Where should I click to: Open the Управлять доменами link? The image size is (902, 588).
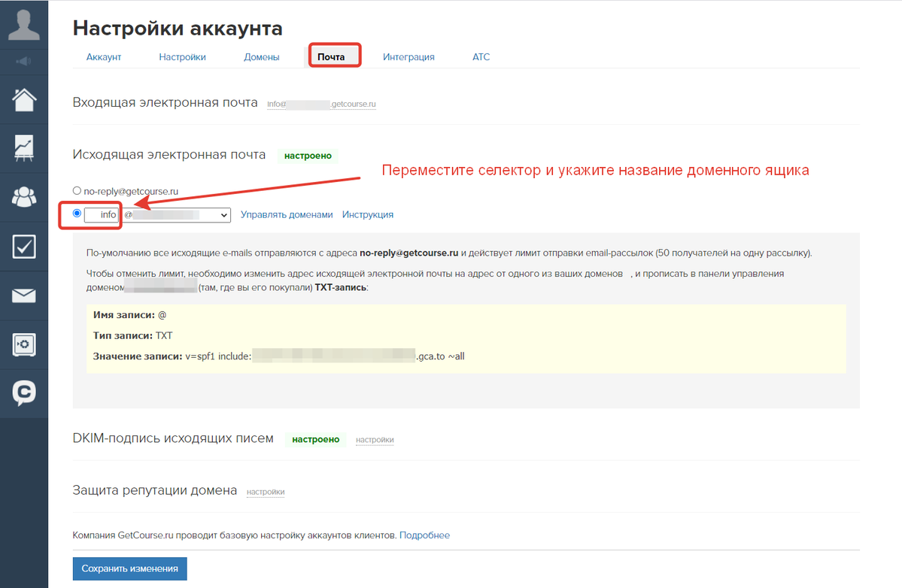click(x=287, y=214)
